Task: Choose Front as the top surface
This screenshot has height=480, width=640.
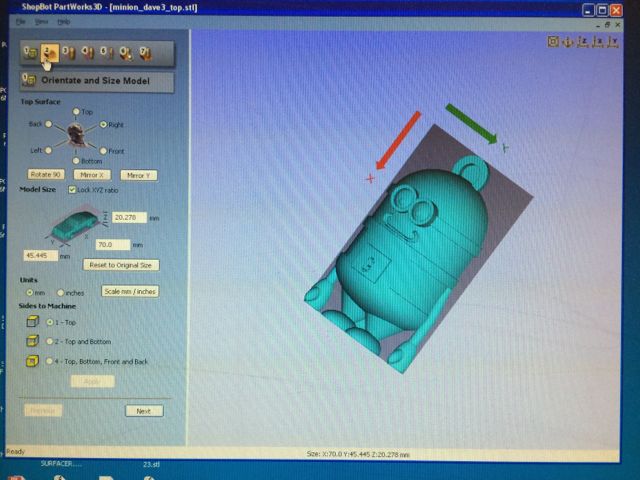Action: pyautogui.click(x=103, y=151)
